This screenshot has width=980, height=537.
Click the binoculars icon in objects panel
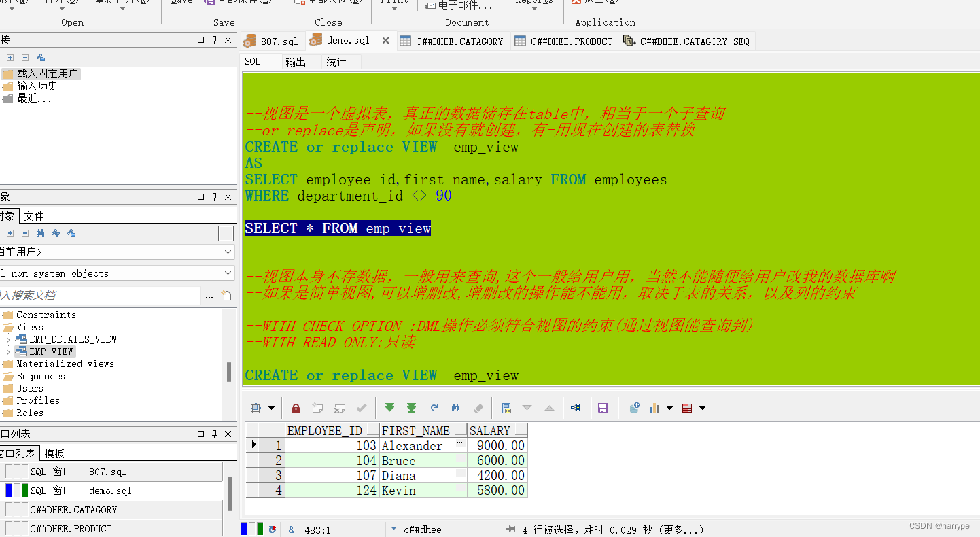41,232
